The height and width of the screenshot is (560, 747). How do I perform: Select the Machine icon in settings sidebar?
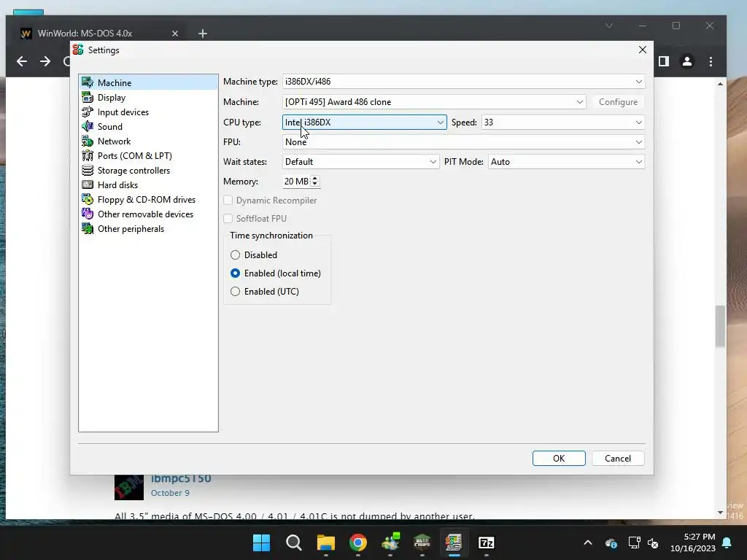click(88, 82)
